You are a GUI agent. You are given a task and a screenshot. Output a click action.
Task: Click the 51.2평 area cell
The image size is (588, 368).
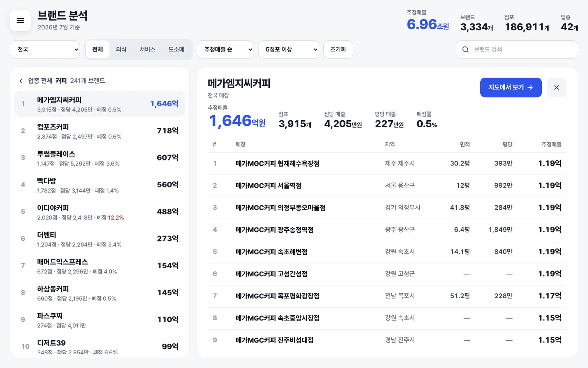coord(460,296)
